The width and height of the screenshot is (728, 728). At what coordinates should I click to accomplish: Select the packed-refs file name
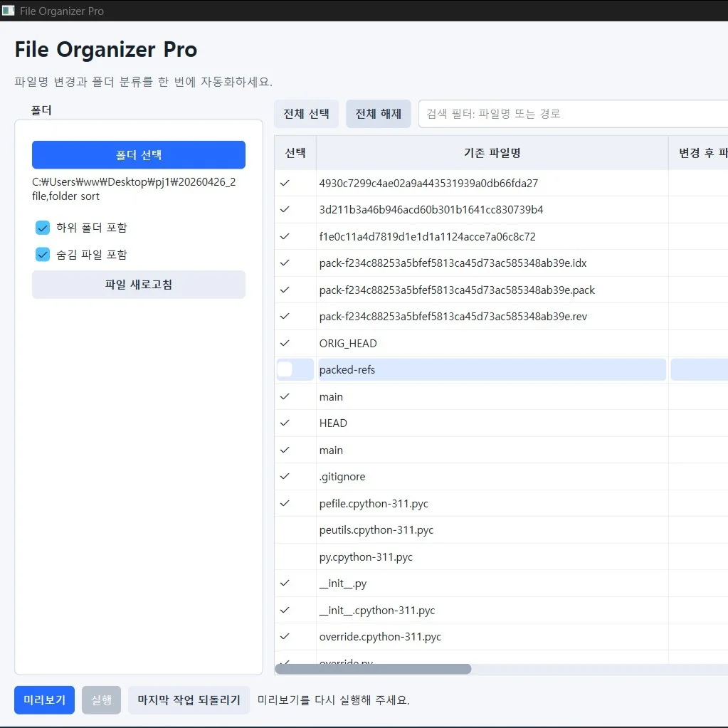click(x=347, y=370)
